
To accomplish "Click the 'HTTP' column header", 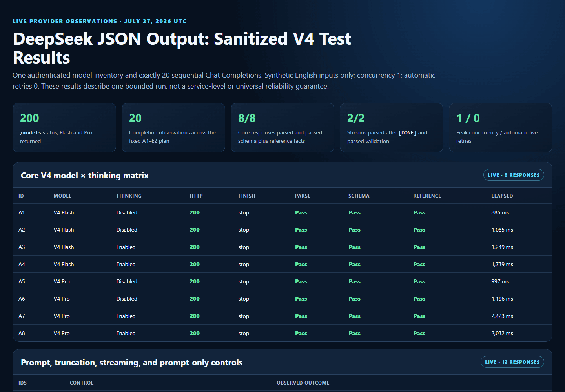I will click(x=196, y=196).
